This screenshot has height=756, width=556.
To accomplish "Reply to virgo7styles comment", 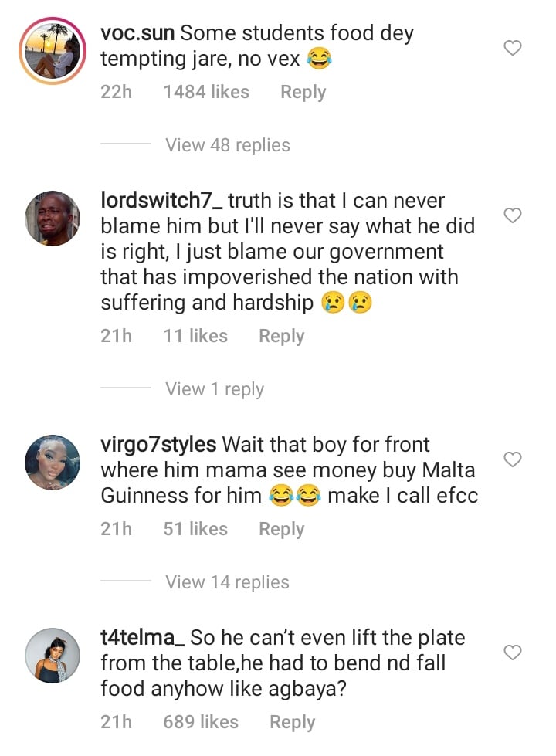I will 281,529.
